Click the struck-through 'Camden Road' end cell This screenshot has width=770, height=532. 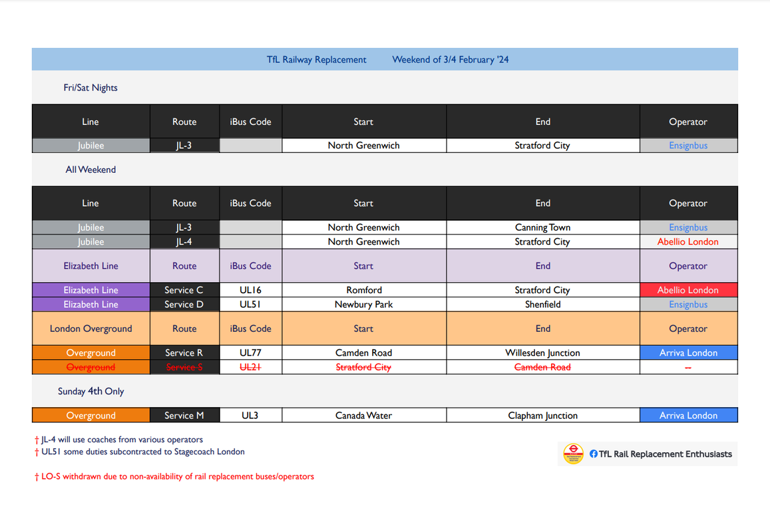(x=542, y=367)
